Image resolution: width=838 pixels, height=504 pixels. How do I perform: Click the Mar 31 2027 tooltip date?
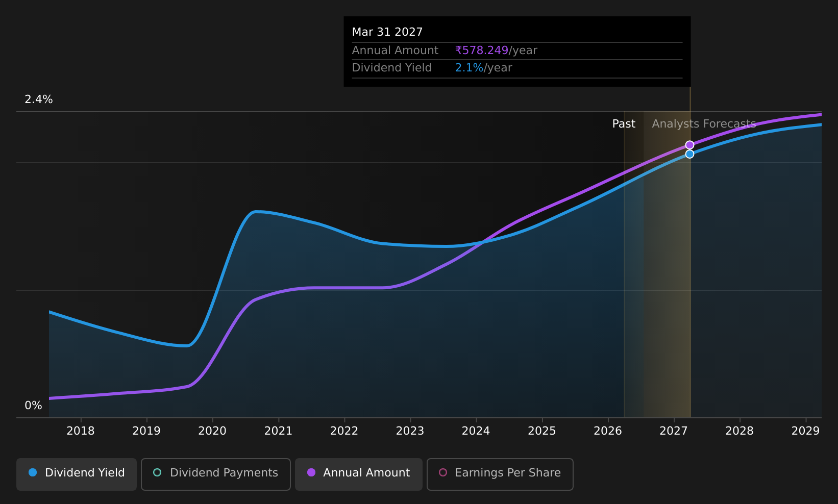point(387,32)
